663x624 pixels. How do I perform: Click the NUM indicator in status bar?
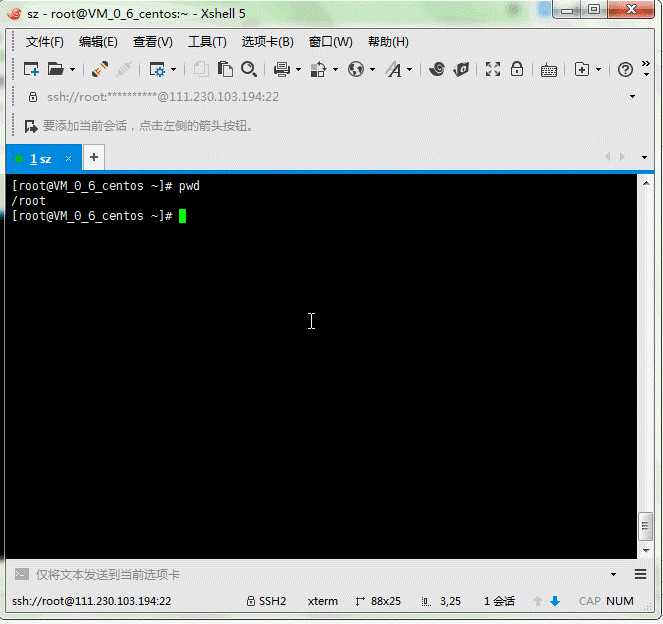pos(619,601)
